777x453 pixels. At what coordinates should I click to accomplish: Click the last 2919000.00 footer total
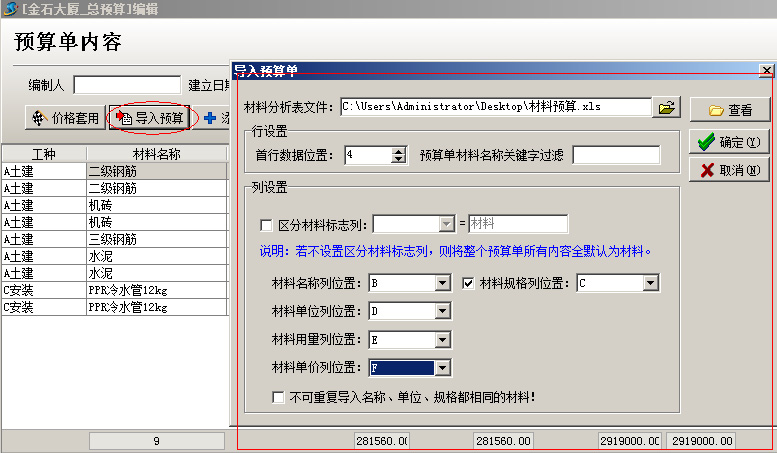(x=702, y=441)
